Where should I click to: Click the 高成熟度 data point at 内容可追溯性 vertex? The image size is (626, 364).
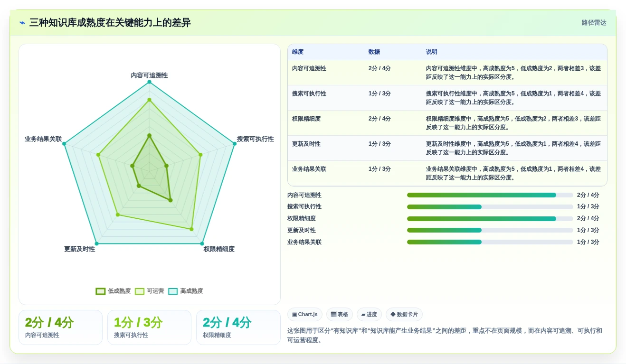coord(149,82)
